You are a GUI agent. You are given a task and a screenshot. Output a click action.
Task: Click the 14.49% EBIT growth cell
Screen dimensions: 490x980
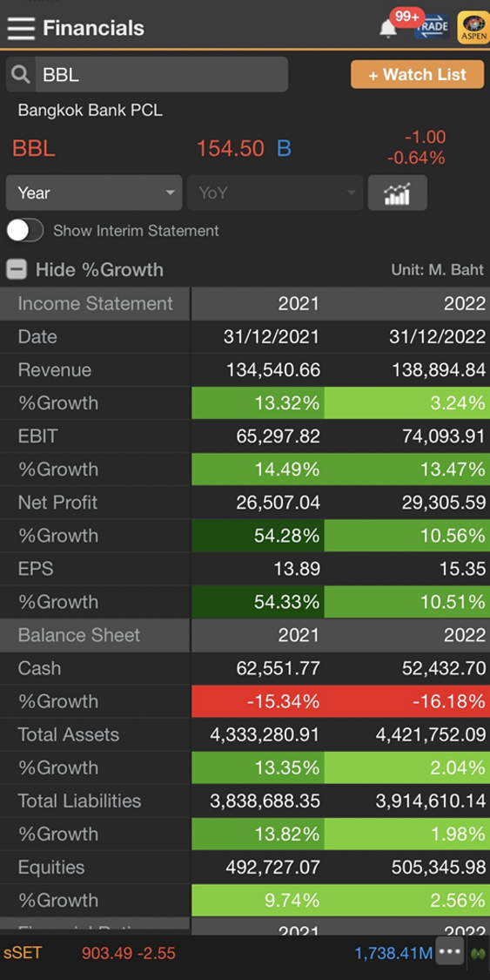pos(257,470)
